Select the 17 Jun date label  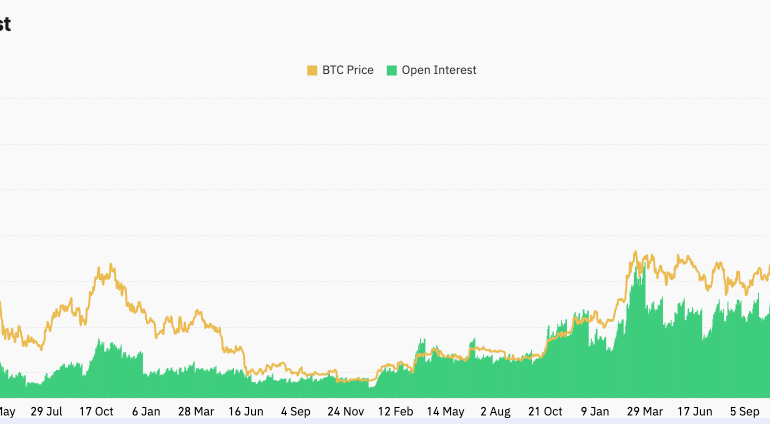click(x=695, y=411)
